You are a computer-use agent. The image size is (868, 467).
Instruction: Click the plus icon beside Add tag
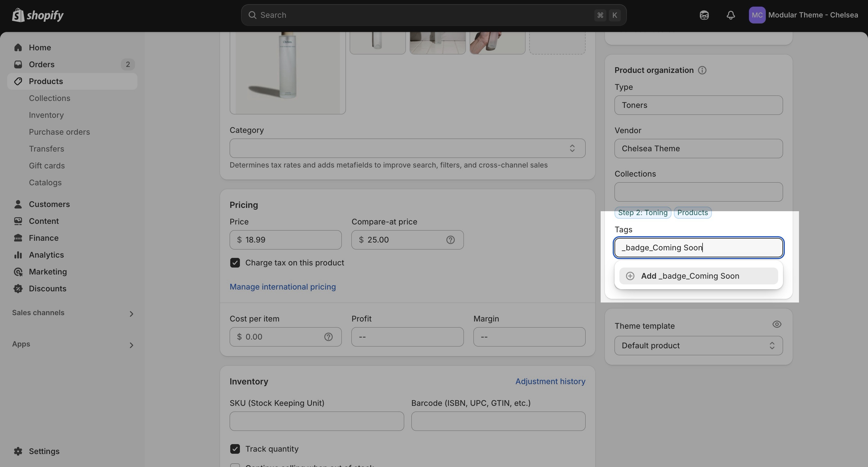[x=630, y=276]
